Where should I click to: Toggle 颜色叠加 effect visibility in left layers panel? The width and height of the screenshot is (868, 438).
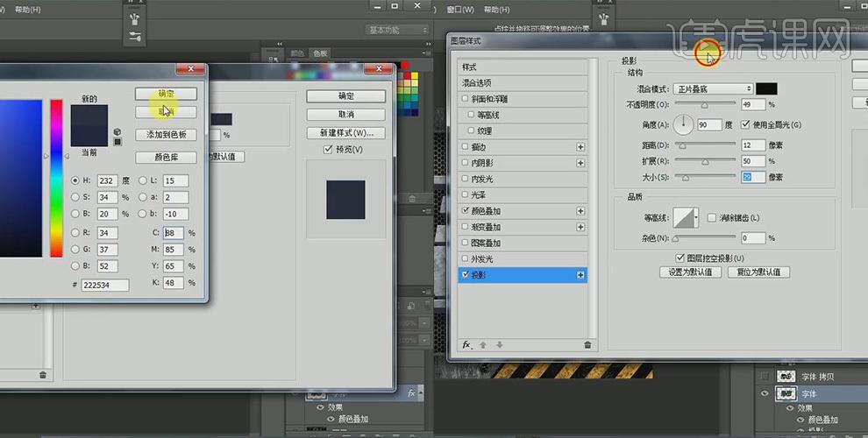point(331,420)
